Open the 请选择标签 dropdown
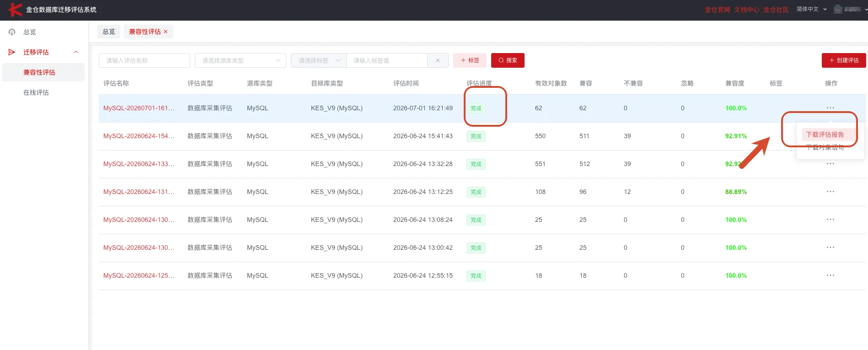This screenshot has height=350, width=868. (319, 60)
